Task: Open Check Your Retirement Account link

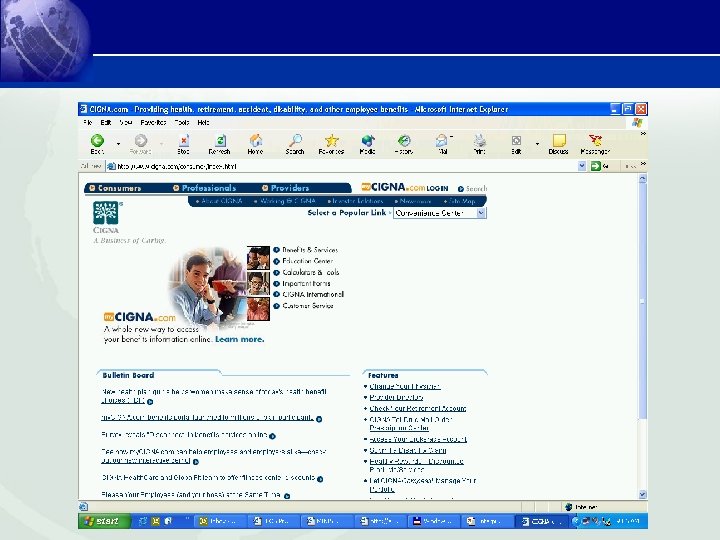Action: click(x=418, y=408)
